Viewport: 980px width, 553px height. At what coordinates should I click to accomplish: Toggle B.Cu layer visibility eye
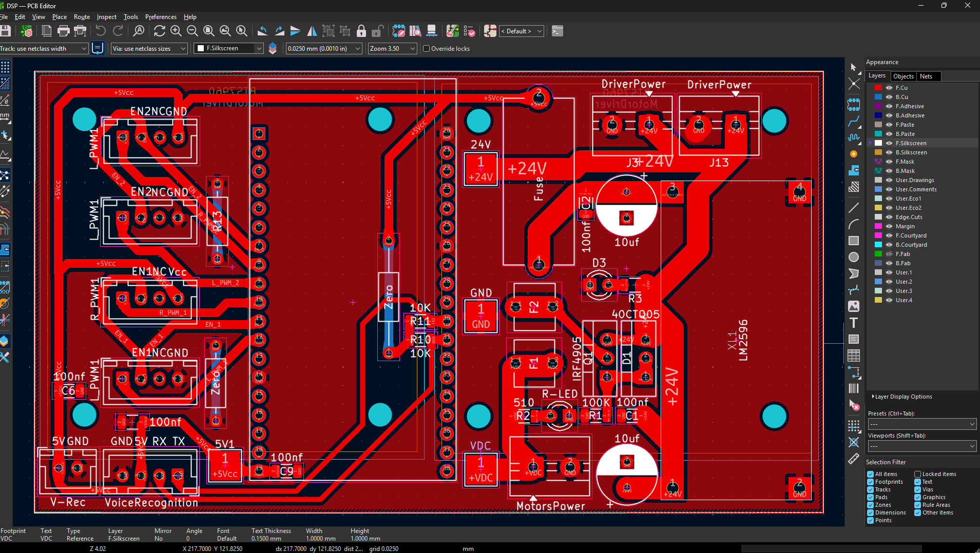pyautogui.click(x=889, y=97)
